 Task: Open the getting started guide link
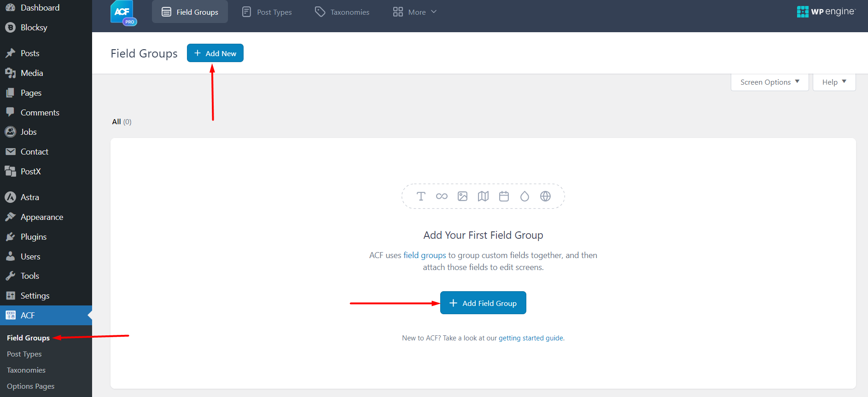point(531,338)
